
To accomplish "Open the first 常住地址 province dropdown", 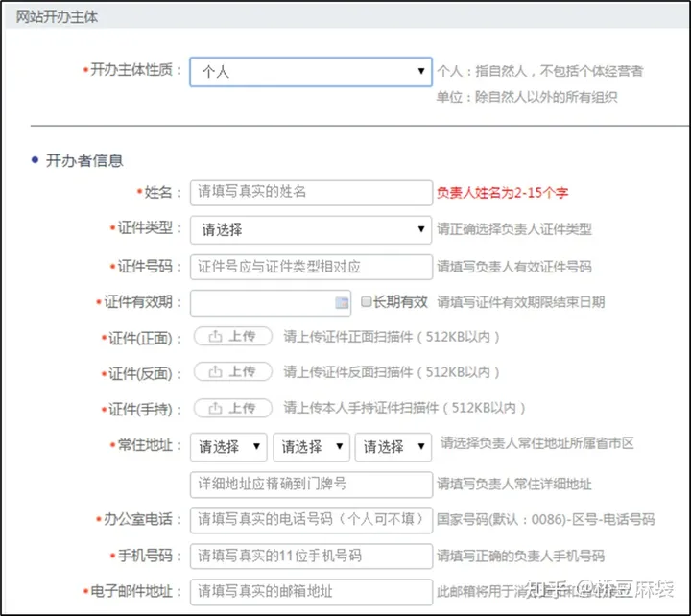I will (x=228, y=447).
